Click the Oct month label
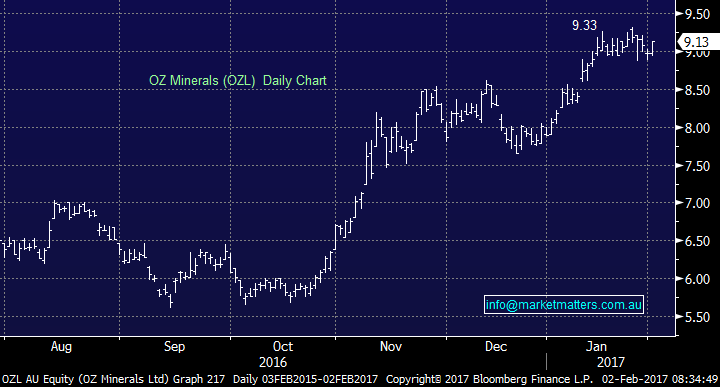Image resolution: width=720 pixels, height=387 pixels. [283, 346]
